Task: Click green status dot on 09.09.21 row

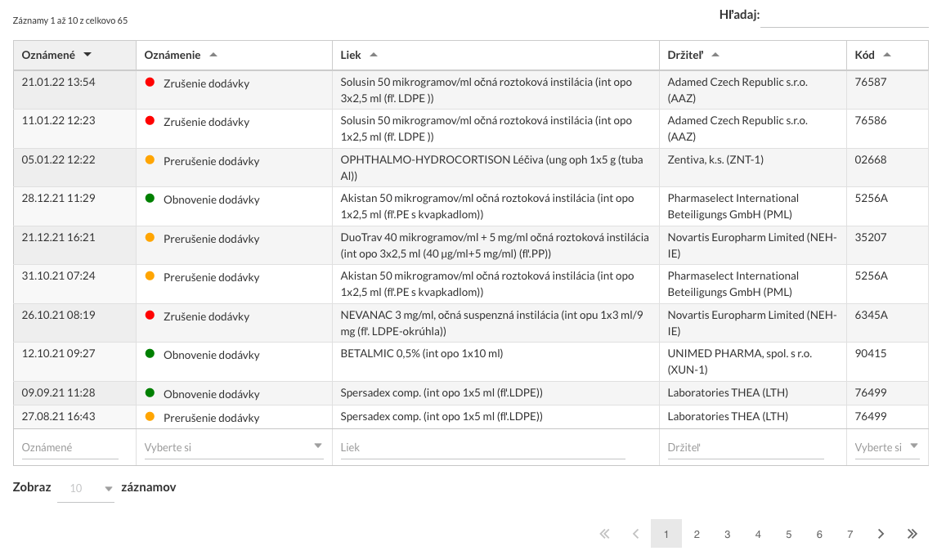Action: click(150, 392)
